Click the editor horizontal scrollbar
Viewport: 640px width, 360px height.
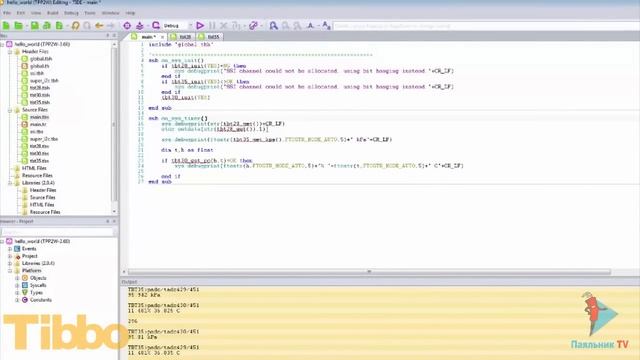coord(369,272)
